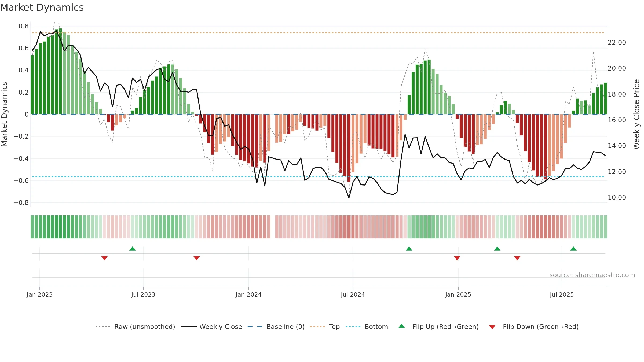This screenshot has height=362, width=644.
Task: Click the deepest red bar near Jul 2024
Action: click(x=349, y=148)
